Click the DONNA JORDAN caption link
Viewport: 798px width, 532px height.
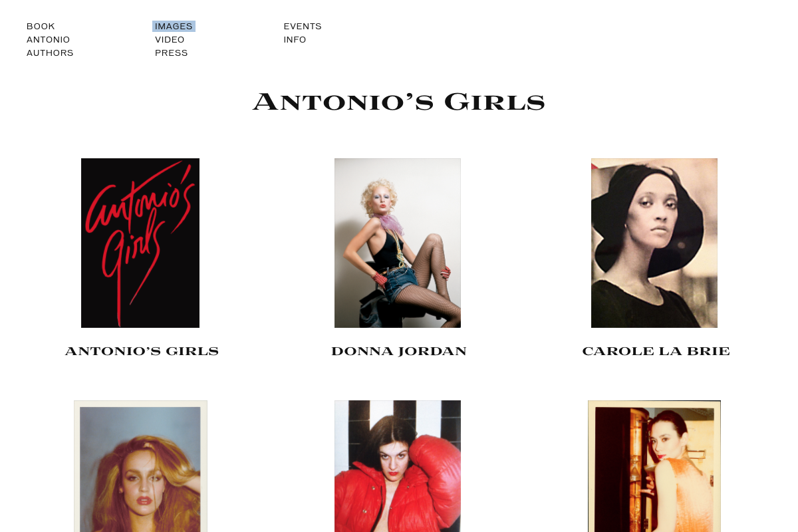(399, 351)
